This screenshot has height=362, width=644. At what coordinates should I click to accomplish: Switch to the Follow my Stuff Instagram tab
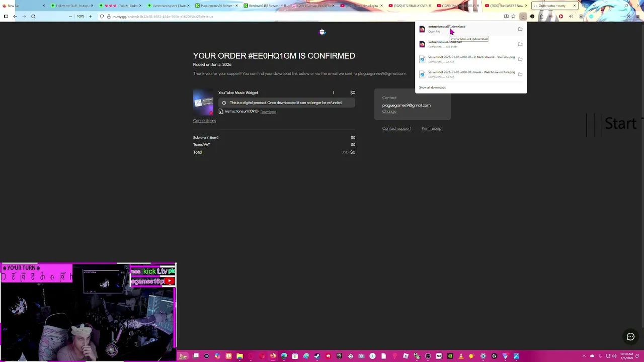(72, 6)
